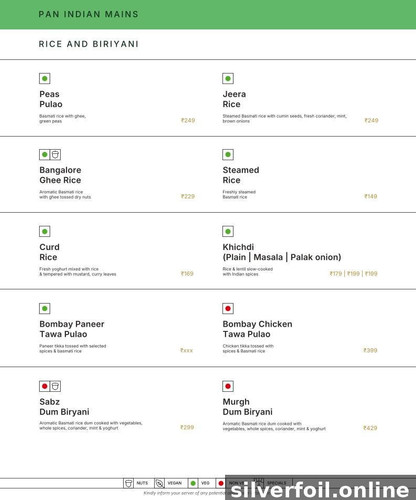Click the silverfoil.online watermark
This screenshot has height=500, width=416.
coord(320,490)
